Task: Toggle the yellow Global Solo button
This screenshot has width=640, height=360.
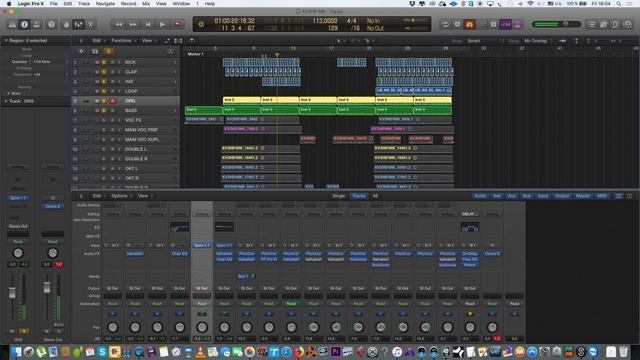Action: 108,51
